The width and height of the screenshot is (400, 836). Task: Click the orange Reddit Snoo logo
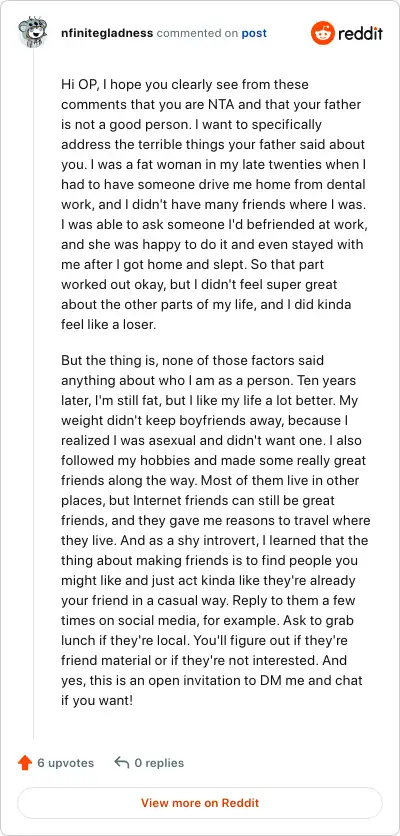(323, 33)
